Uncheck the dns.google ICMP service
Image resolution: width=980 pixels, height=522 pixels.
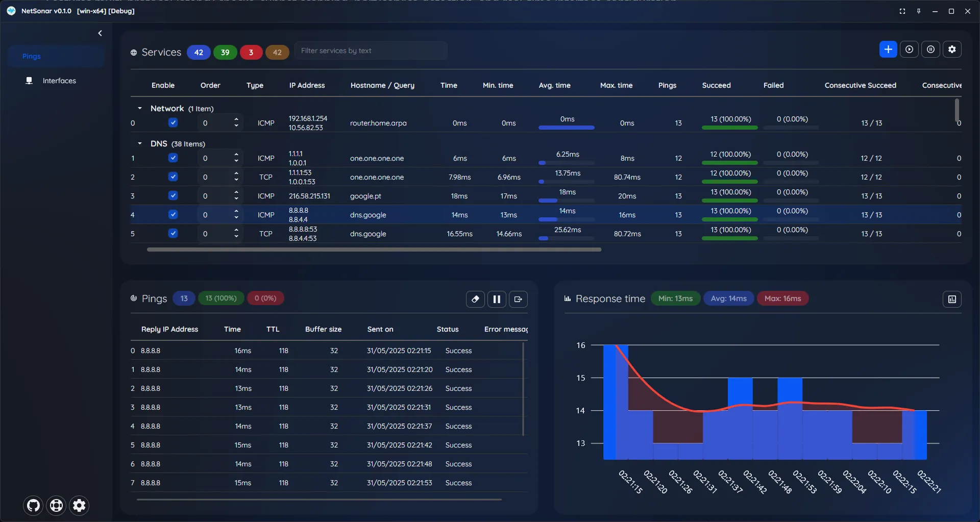[x=173, y=214]
